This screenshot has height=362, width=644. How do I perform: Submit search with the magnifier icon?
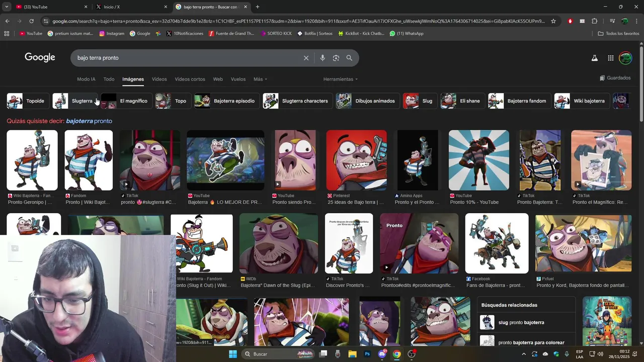tap(349, 58)
